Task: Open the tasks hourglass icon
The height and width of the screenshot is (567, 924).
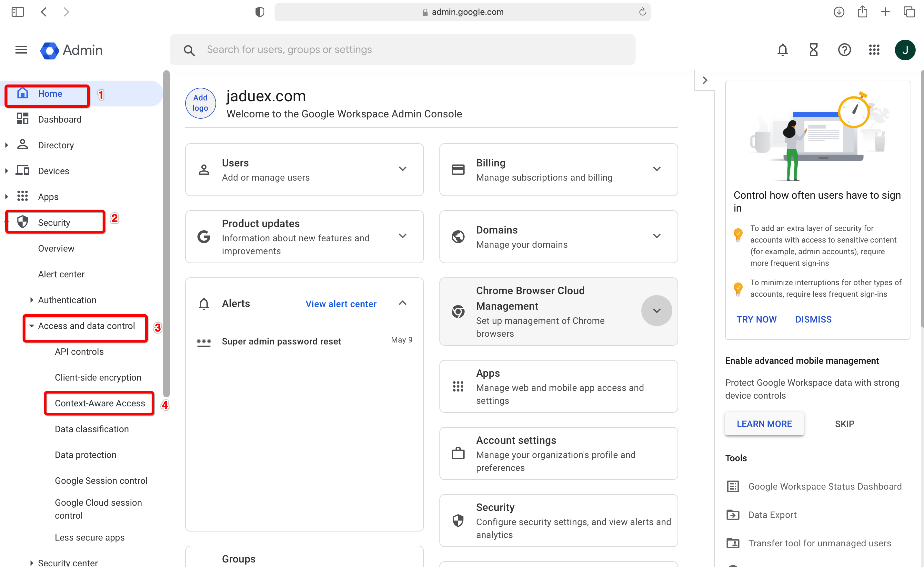Action: tap(813, 49)
